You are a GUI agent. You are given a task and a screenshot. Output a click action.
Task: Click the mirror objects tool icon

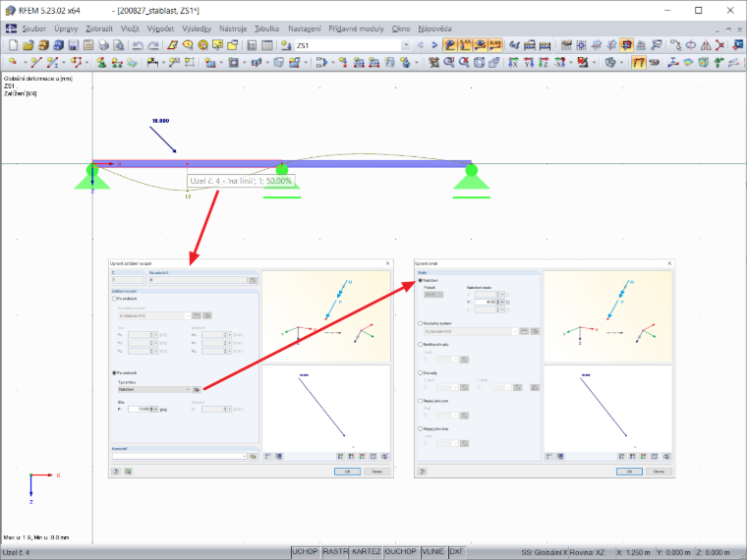coord(706,45)
